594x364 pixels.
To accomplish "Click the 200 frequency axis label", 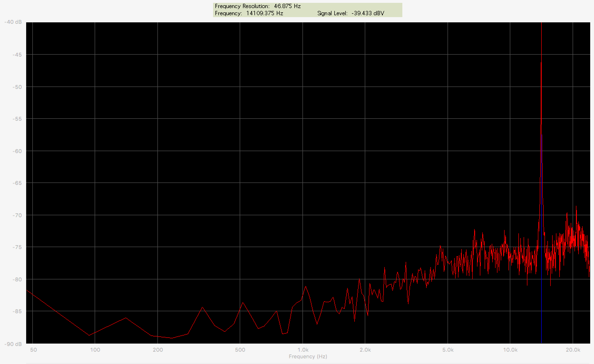I will coord(158,350).
